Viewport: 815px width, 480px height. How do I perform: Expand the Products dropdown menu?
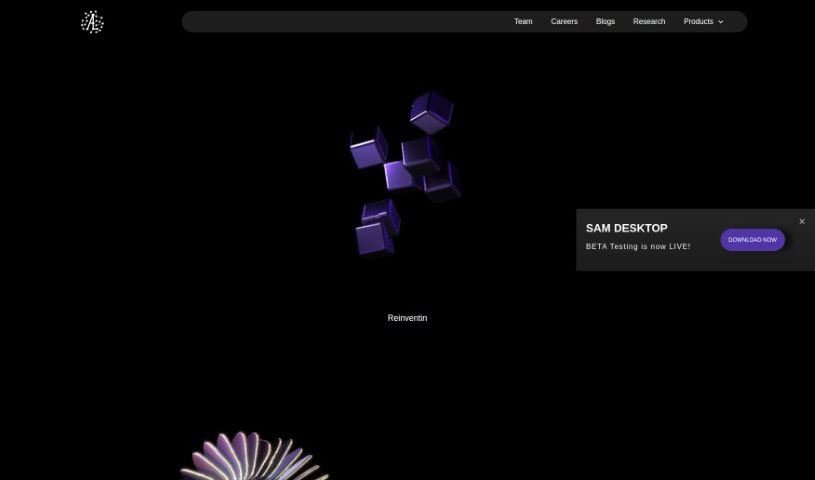703,21
